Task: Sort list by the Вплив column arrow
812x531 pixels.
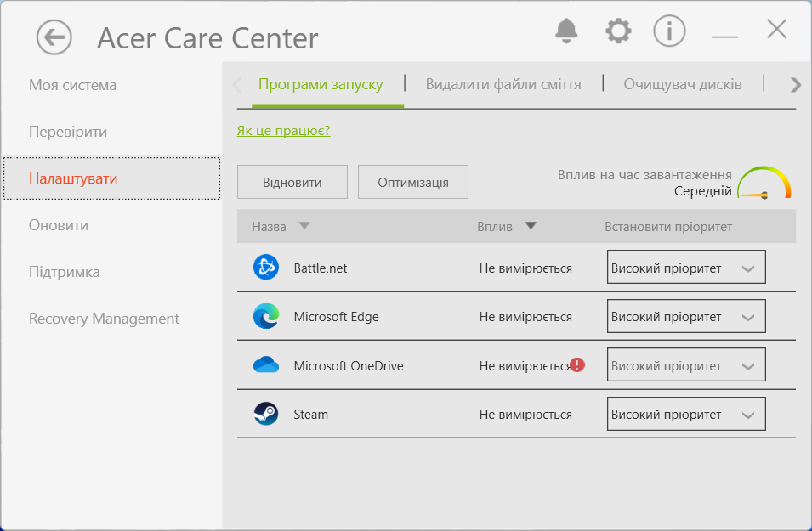Action: point(531,227)
